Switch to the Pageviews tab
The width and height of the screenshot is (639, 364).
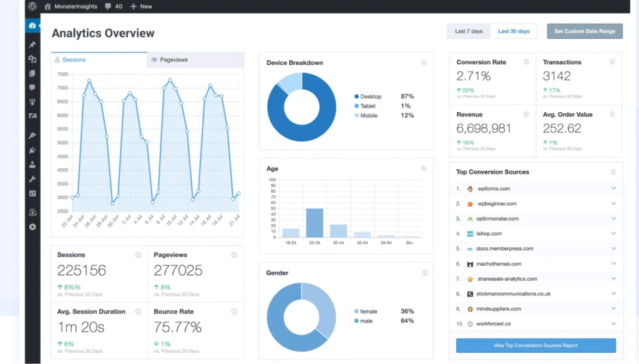click(175, 59)
